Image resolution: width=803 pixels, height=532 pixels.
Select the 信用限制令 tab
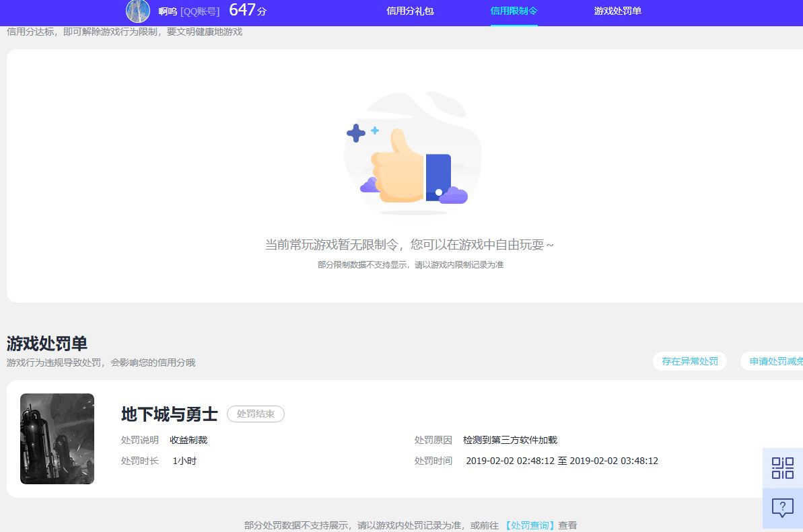[514, 11]
